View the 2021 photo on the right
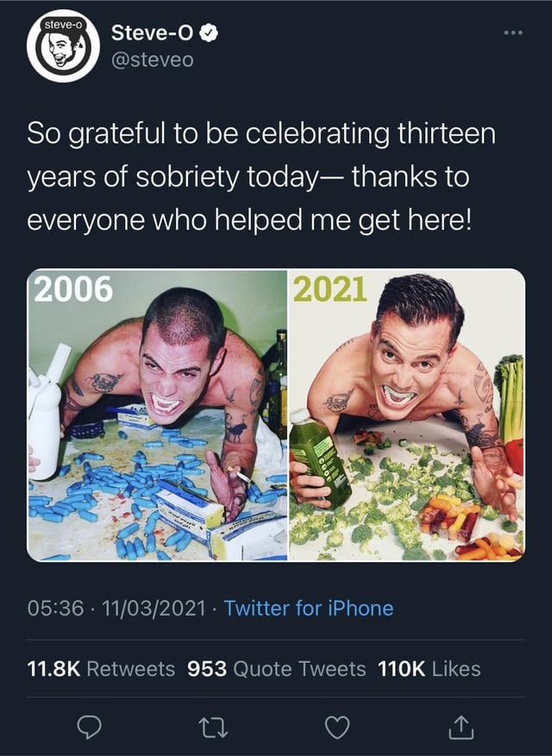552x756 pixels. 406,415
